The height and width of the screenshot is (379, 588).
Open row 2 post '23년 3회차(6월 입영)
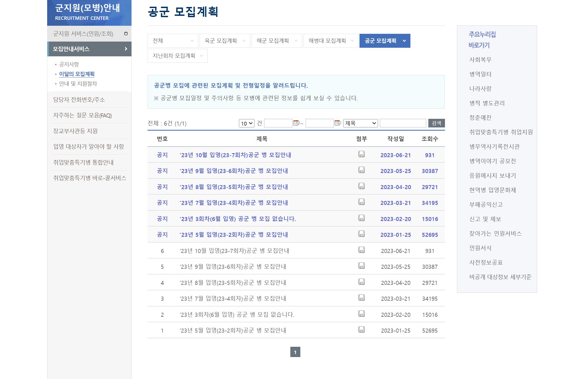[x=237, y=315]
